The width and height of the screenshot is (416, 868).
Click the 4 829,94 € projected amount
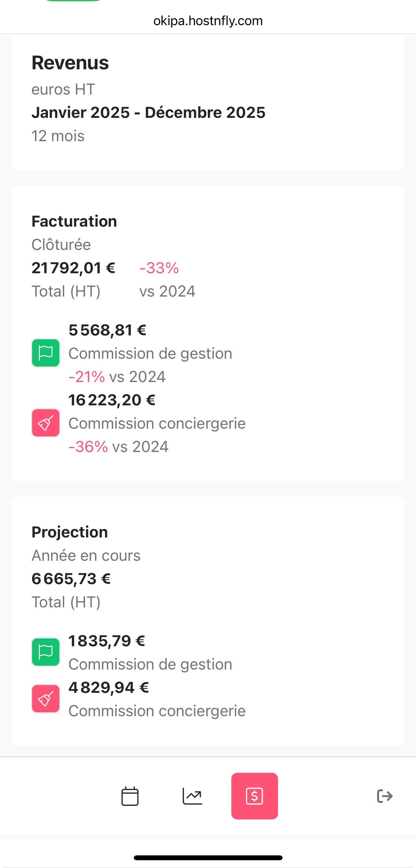(x=109, y=687)
